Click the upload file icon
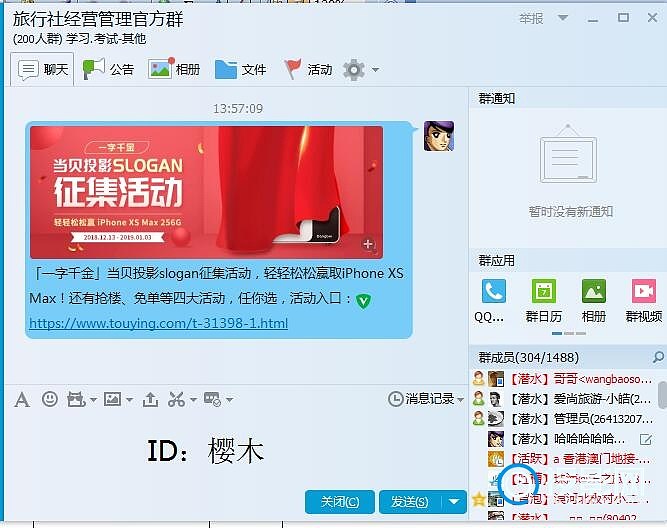The height and width of the screenshot is (528, 667). click(x=150, y=399)
